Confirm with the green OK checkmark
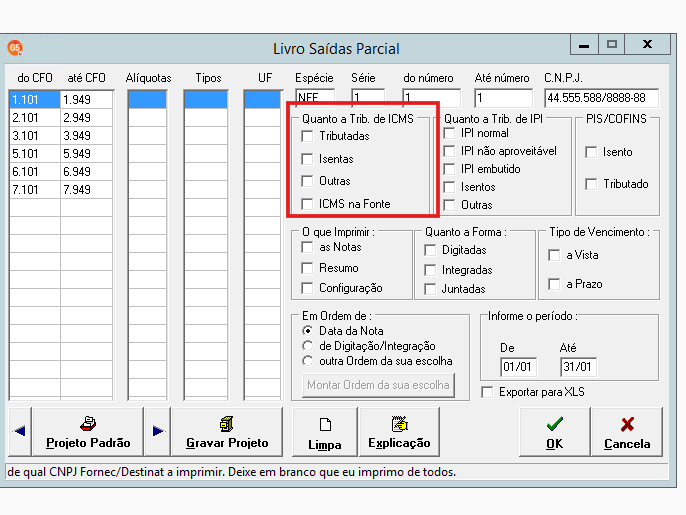The width and height of the screenshot is (686, 515). pyautogui.click(x=554, y=432)
